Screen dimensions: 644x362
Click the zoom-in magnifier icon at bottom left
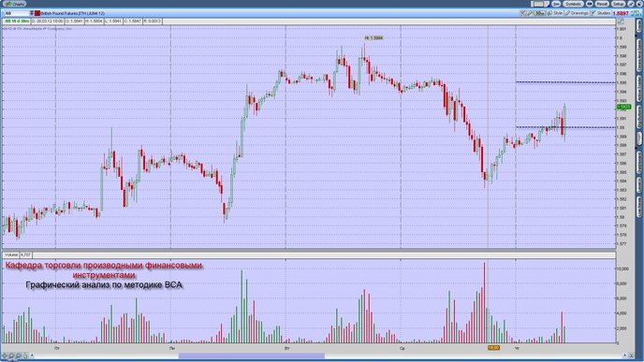point(11,355)
